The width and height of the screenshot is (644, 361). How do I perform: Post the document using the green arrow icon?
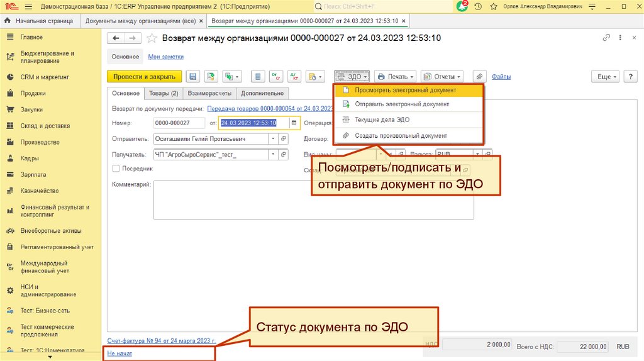[211, 76]
